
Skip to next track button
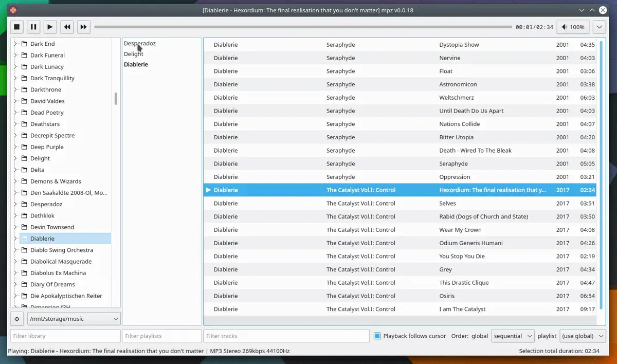[83, 27]
